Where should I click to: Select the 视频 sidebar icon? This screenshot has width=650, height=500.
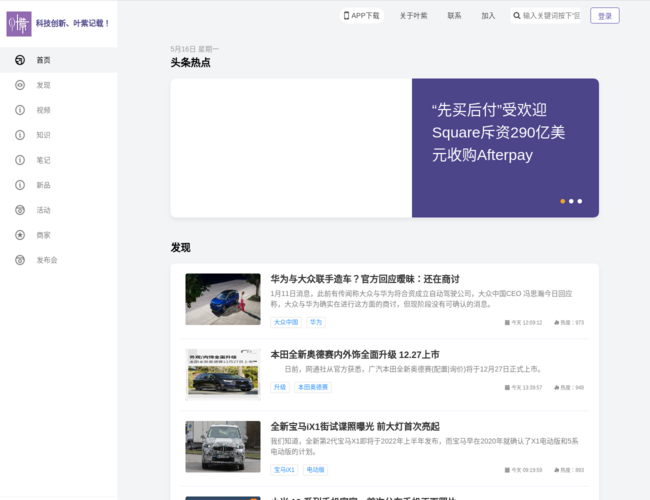click(20, 110)
